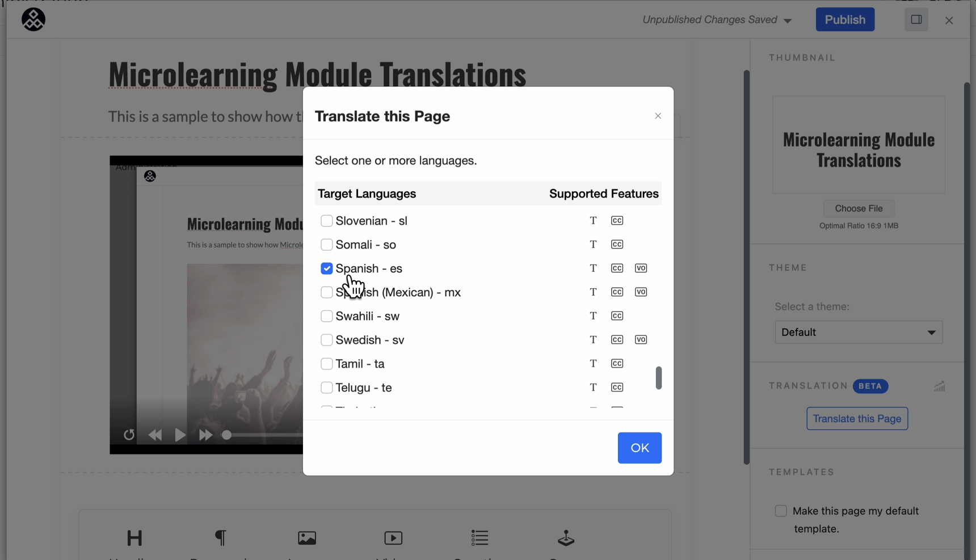Click the closed captions icon for Spanish (Mexican)
The width and height of the screenshot is (976, 560).
pyautogui.click(x=617, y=292)
